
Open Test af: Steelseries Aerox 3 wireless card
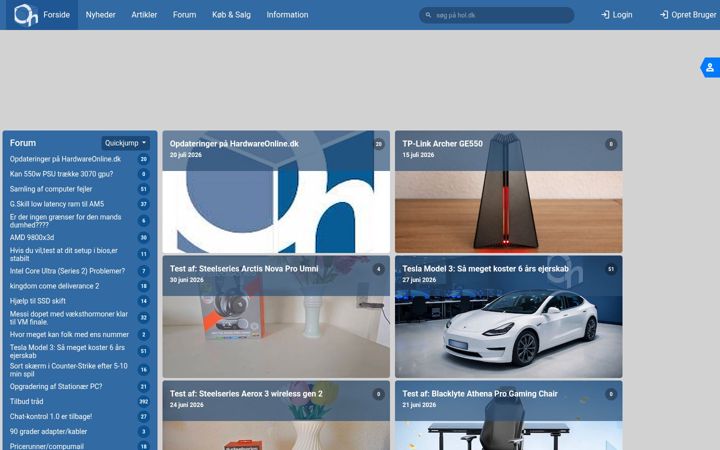click(276, 416)
